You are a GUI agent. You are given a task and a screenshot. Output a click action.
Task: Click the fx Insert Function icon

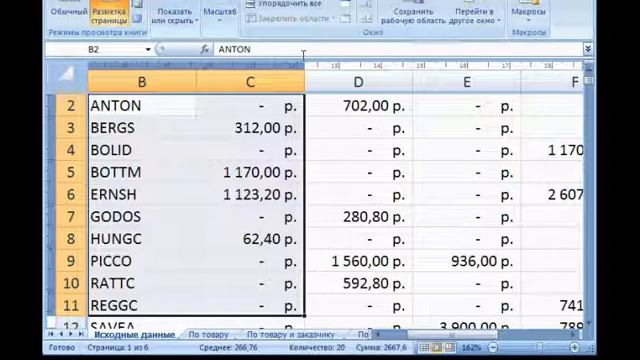pyautogui.click(x=204, y=49)
